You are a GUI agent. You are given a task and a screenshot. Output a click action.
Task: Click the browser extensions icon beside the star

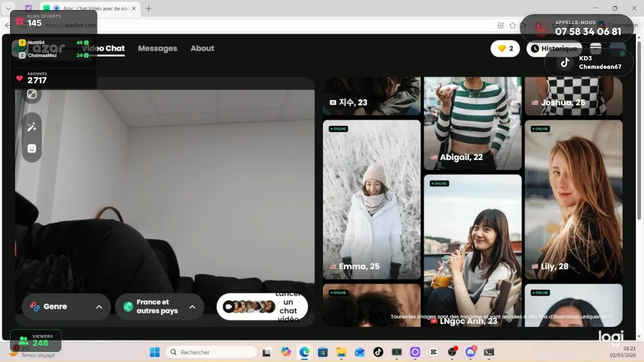click(x=501, y=25)
